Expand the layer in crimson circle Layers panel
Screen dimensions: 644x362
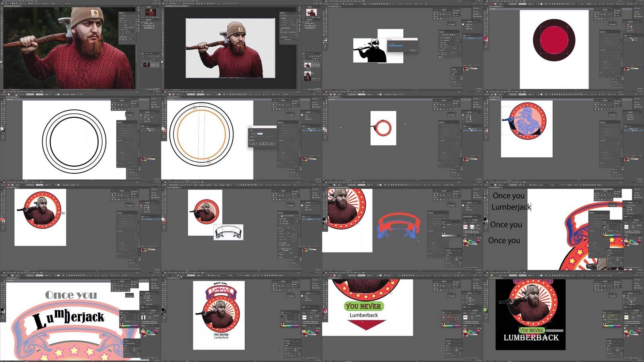point(629,39)
